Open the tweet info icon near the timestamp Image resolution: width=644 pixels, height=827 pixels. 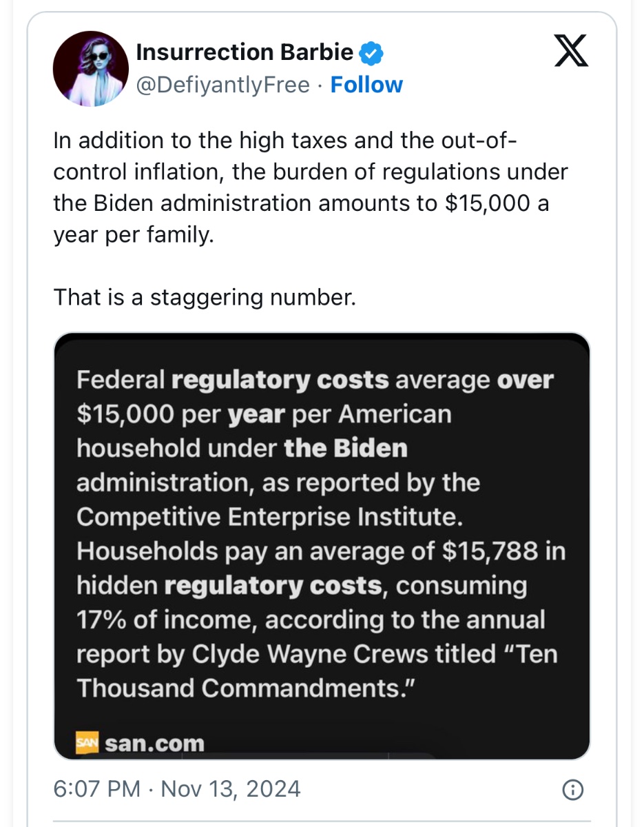pos(572,790)
